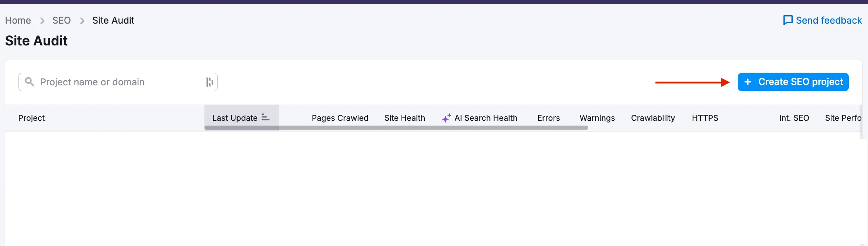This screenshot has height=246, width=868.
Task: Click the Send feedback chat icon
Action: 788,20
